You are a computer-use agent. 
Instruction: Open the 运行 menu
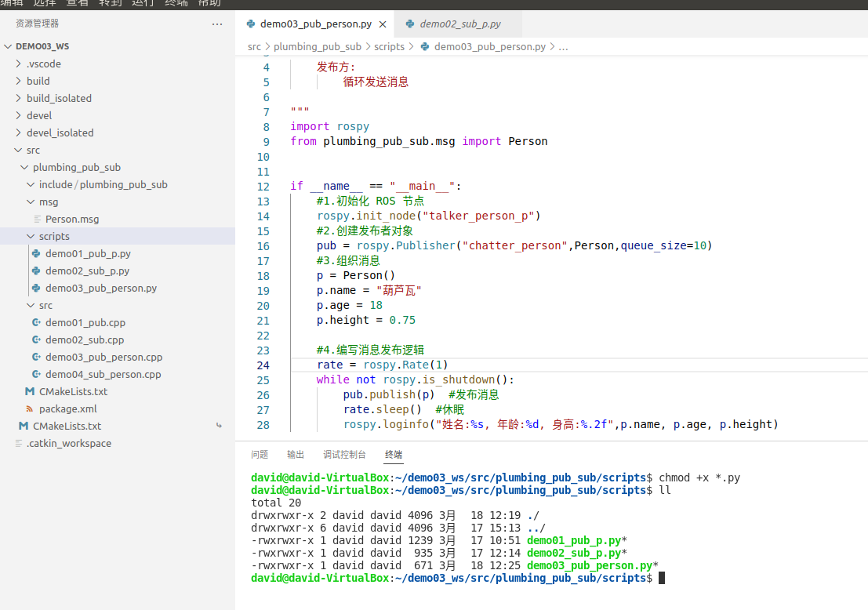pyautogui.click(x=143, y=4)
